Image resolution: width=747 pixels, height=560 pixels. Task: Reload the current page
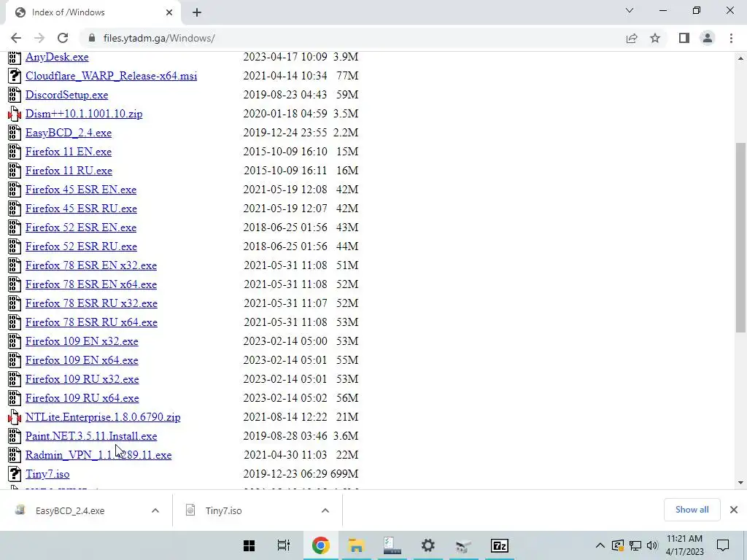63,38
